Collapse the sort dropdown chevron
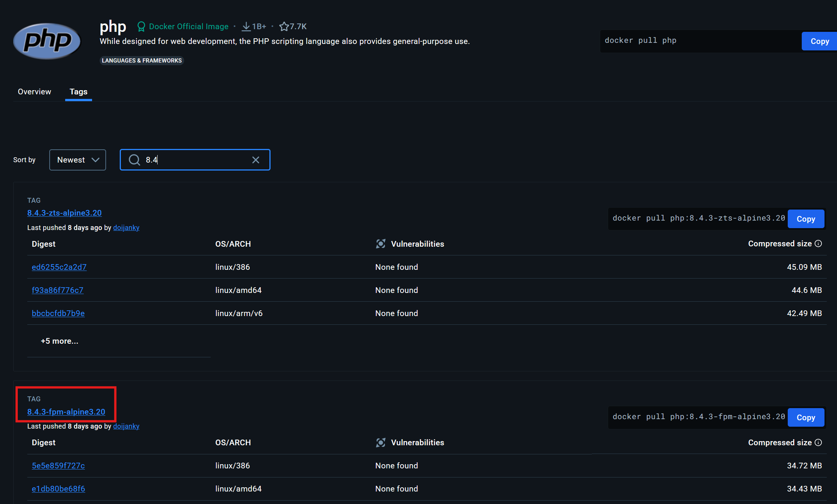The width and height of the screenshot is (837, 504). 96,160
